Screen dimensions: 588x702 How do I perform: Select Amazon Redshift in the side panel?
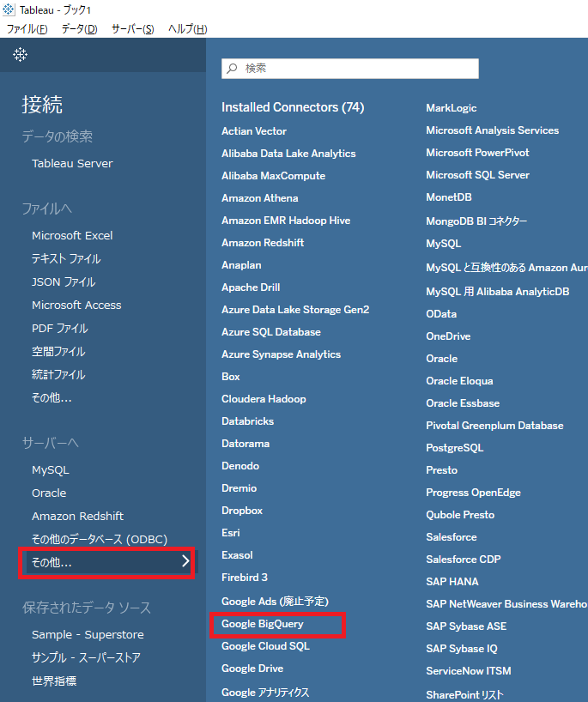(x=77, y=517)
